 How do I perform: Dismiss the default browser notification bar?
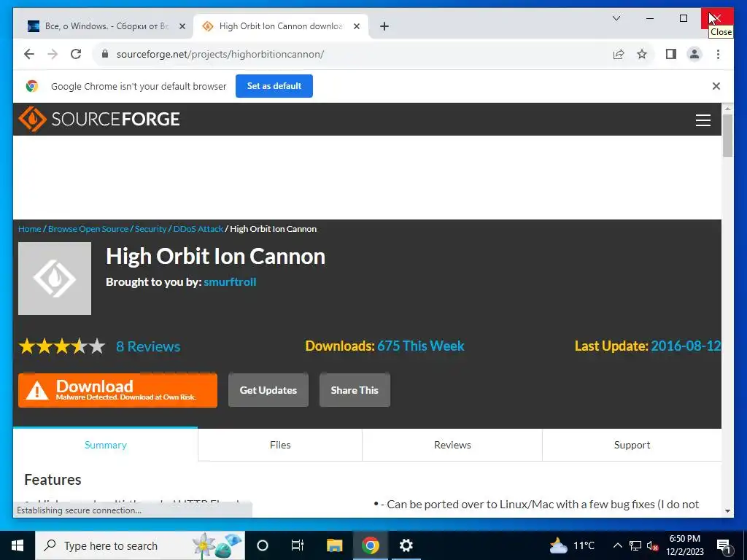[716, 86]
